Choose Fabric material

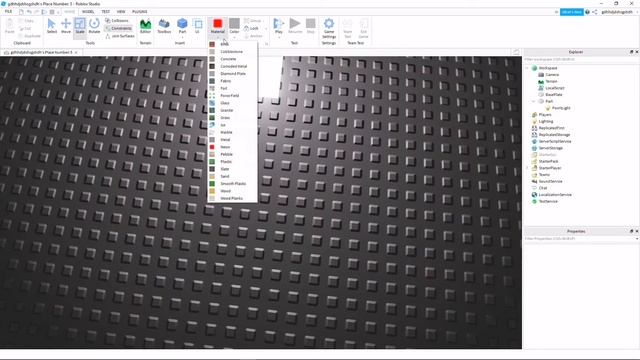click(232, 81)
